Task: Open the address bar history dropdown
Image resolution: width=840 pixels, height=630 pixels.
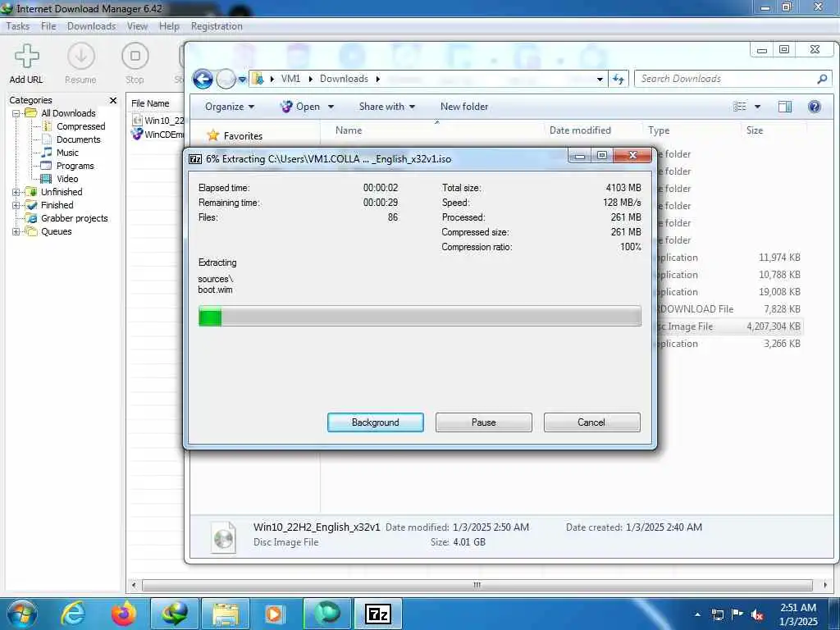Action: coord(600,80)
